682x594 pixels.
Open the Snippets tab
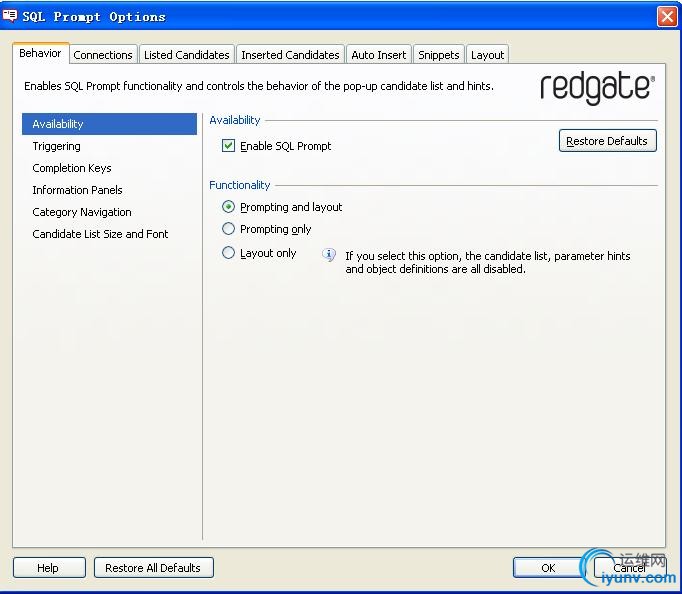pyautogui.click(x=439, y=55)
